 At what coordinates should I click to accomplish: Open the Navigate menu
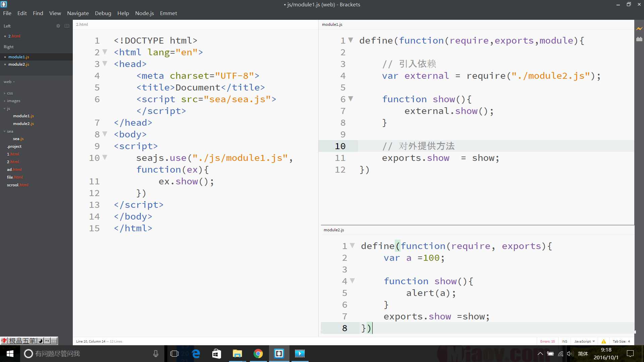pyautogui.click(x=78, y=13)
